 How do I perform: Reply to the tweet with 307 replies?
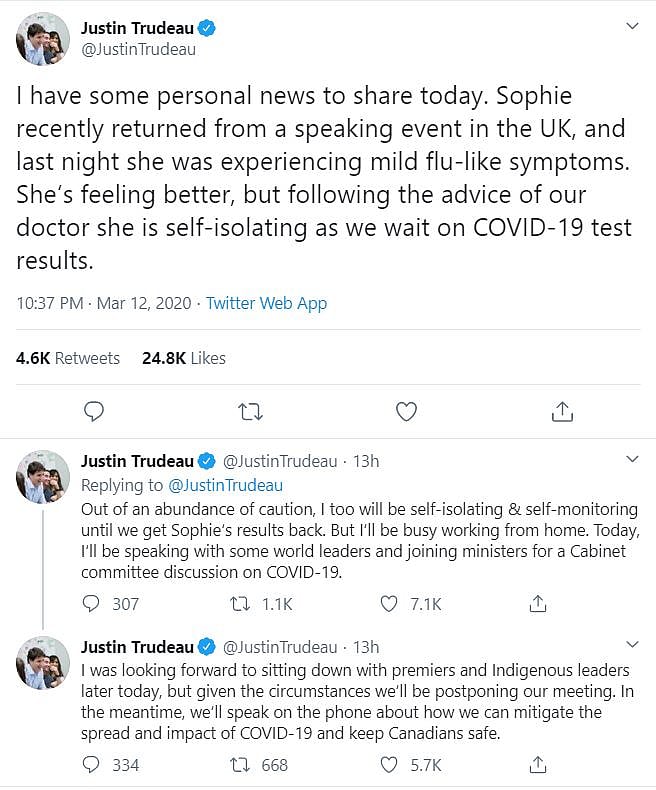(x=92, y=603)
